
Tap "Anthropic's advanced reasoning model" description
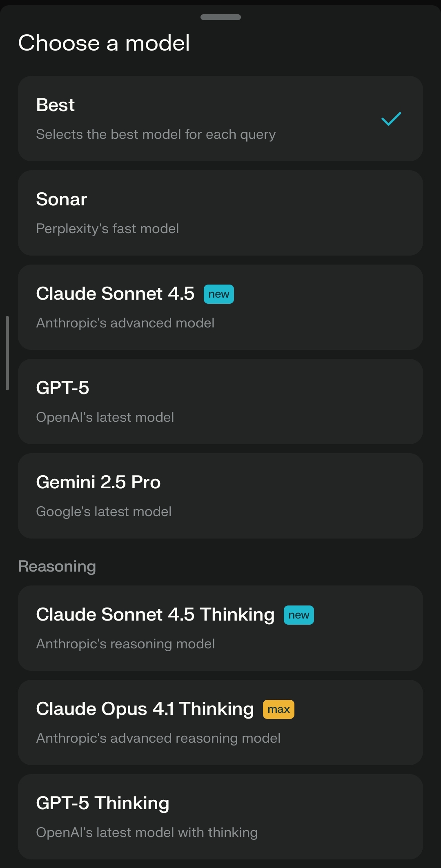coord(158,738)
